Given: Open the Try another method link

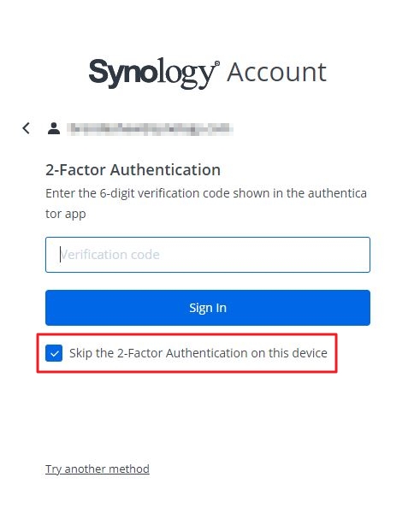Looking at the screenshot, I should coord(98,469).
